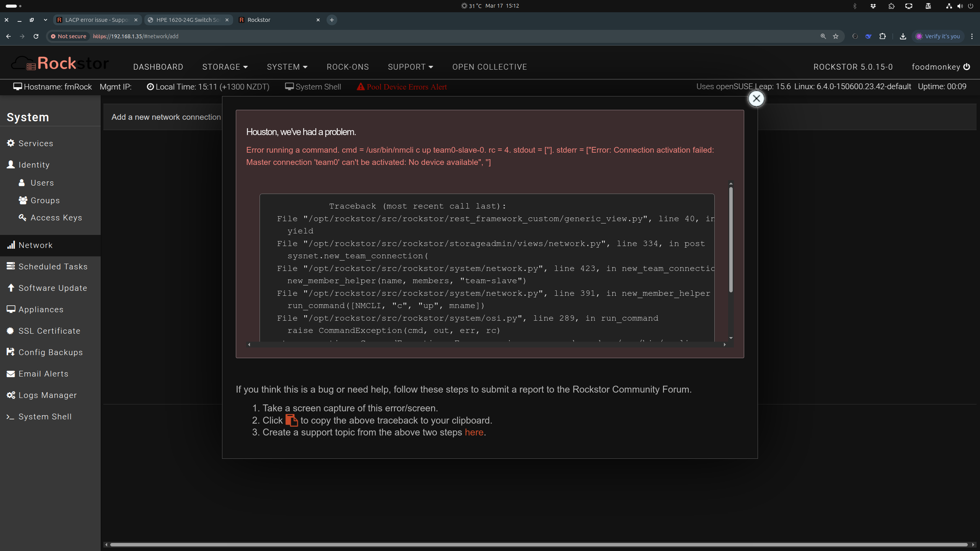Open Config Backups in sidebar
The image size is (980, 551).
click(x=50, y=352)
